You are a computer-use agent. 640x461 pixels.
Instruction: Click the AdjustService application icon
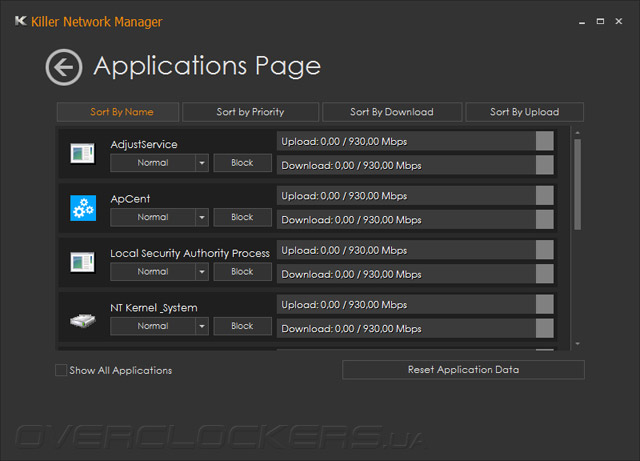point(82,153)
